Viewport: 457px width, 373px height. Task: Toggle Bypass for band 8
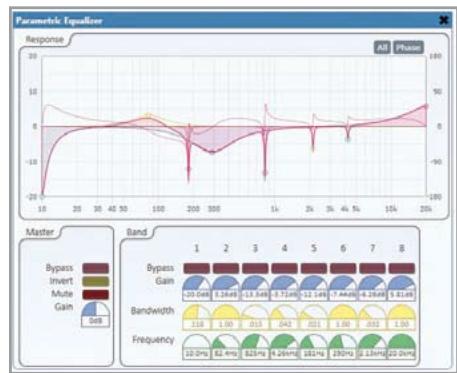pos(402,268)
